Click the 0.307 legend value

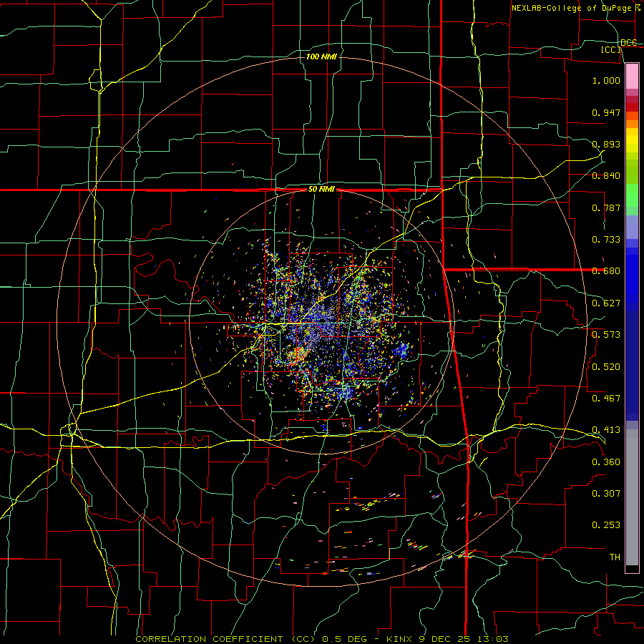pos(606,494)
